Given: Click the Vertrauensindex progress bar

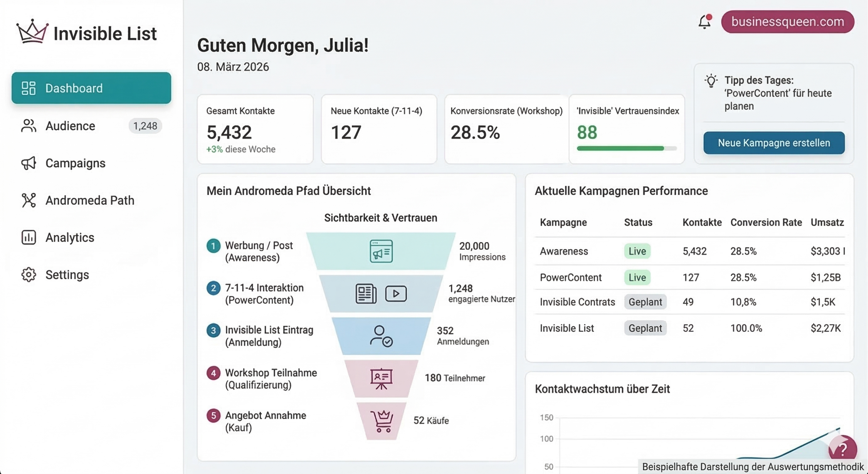Looking at the screenshot, I should 626,148.
